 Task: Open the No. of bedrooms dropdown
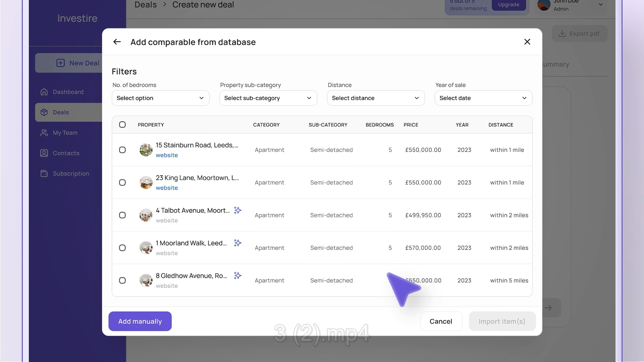tap(160, 98)
